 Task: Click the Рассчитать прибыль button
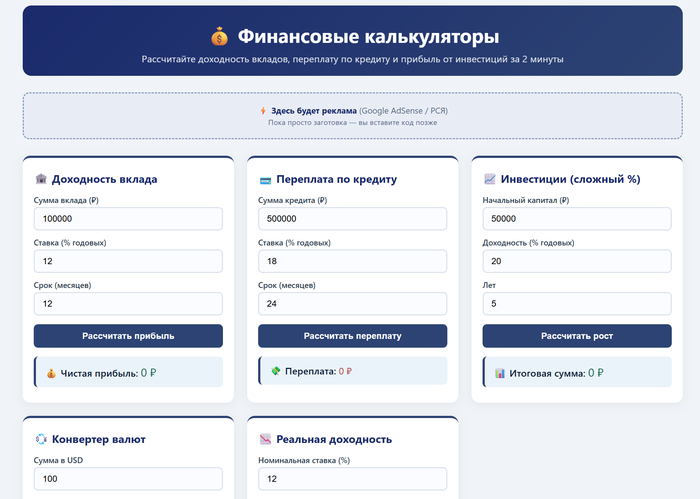(x=128, y=336)
